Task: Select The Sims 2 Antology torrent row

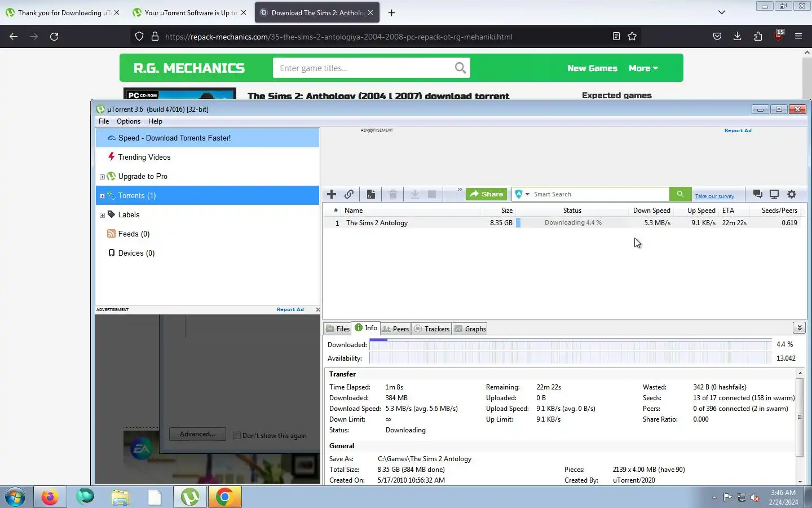Action: pos(564,223)
